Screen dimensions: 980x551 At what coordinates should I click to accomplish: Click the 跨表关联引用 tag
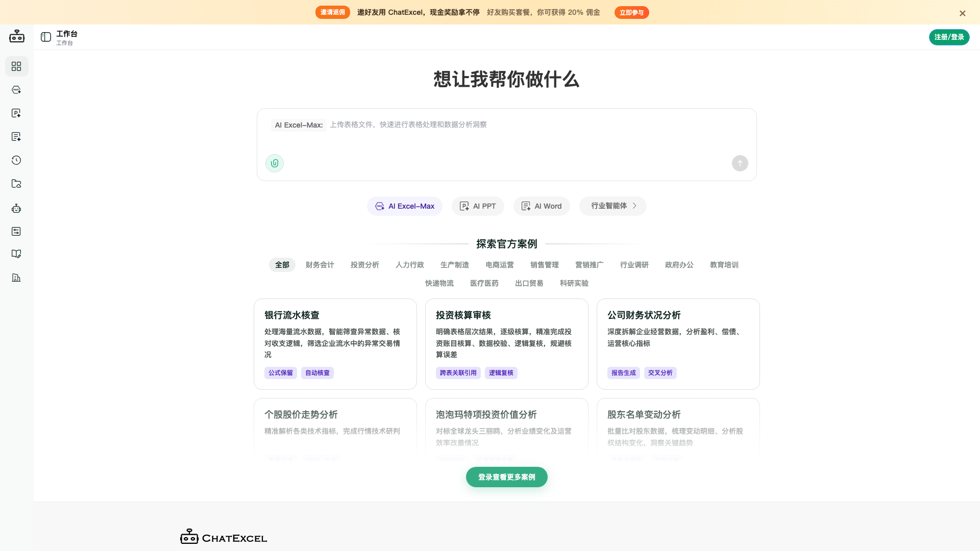pos(458,373)
